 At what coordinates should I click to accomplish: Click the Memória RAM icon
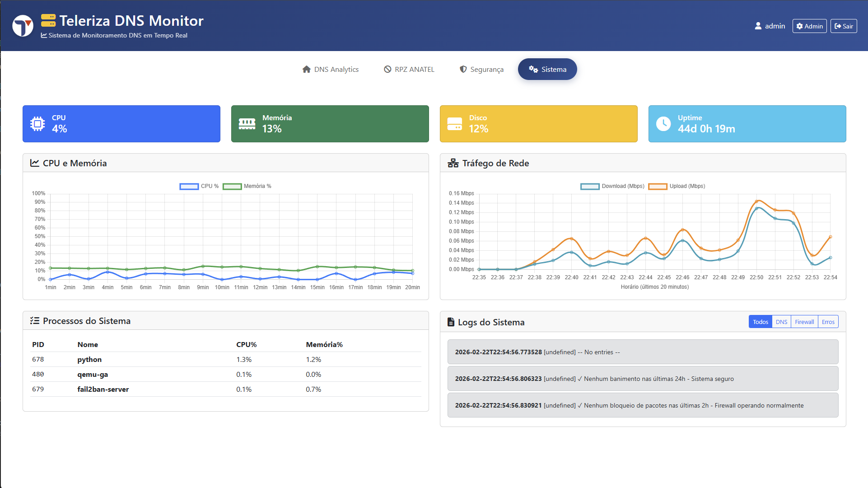(247, 123)
